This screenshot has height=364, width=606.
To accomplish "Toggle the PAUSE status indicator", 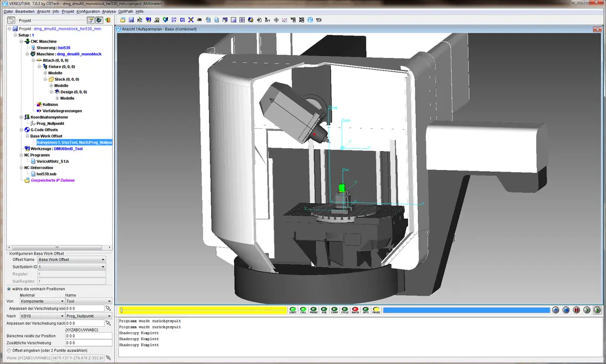I will pos(376,310).
